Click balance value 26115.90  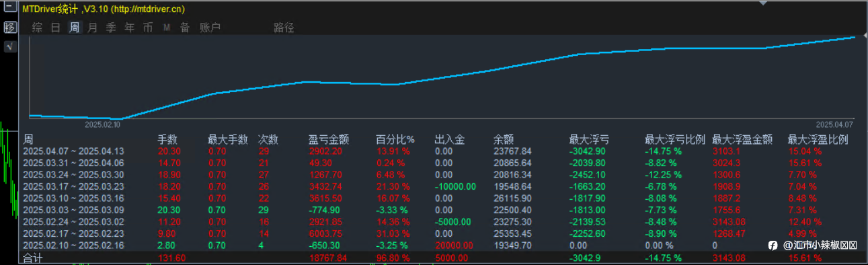pyautogui.click(x=512, y=199)
